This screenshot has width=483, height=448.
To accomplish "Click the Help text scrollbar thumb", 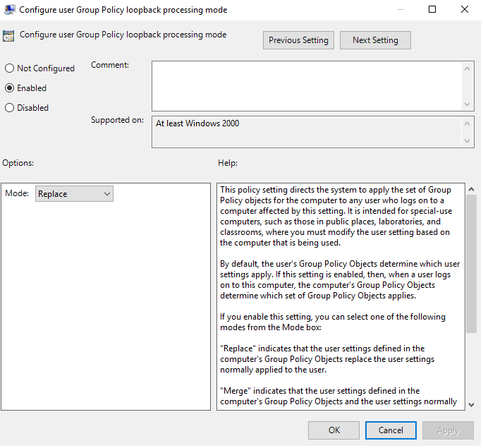I will pos(471,261).
